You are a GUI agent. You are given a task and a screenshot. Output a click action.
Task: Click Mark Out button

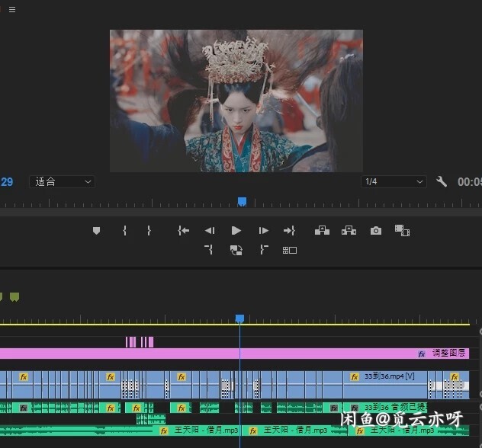click(149, 231)
